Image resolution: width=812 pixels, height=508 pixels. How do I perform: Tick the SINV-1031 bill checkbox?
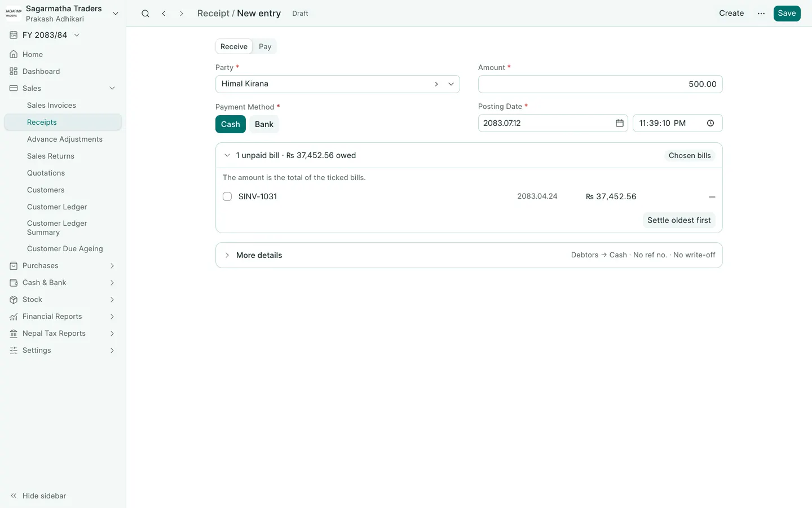coord(227,196)
